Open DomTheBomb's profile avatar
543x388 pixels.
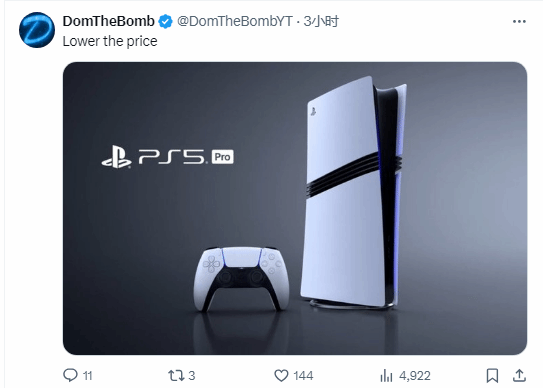click(x=37, y=30)
